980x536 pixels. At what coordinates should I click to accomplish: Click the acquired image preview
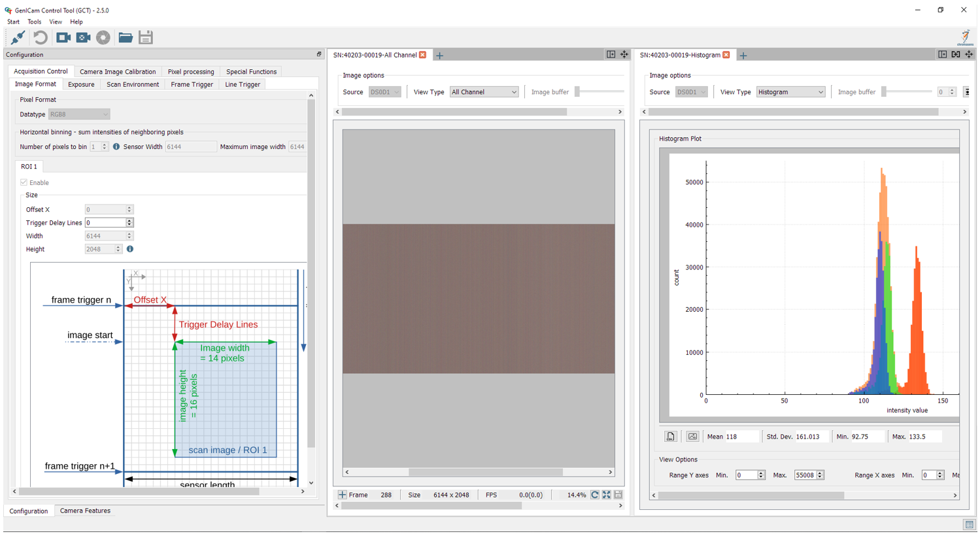479,299
